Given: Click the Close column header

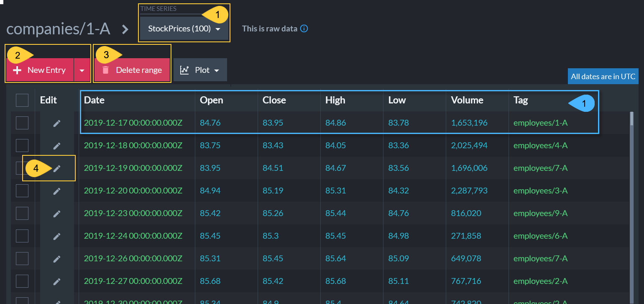Looking at the screenshot, I should coord(274,100).
